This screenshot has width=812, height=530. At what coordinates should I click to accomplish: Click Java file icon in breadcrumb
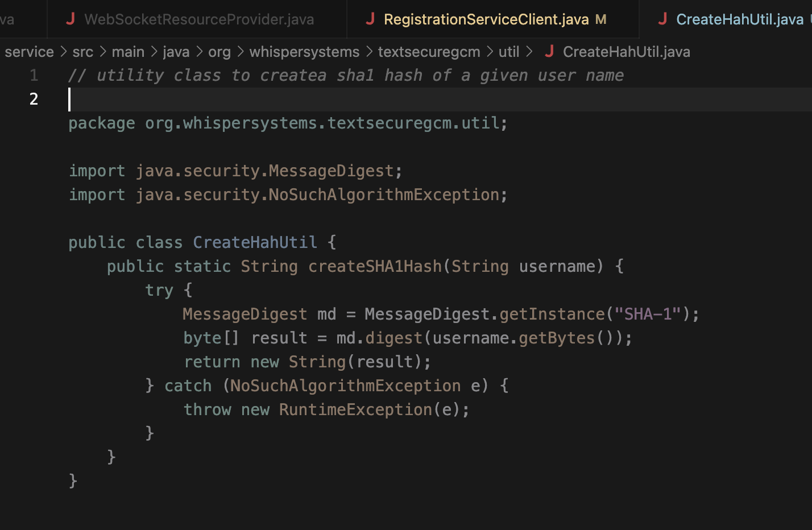(x=549, y=52)
